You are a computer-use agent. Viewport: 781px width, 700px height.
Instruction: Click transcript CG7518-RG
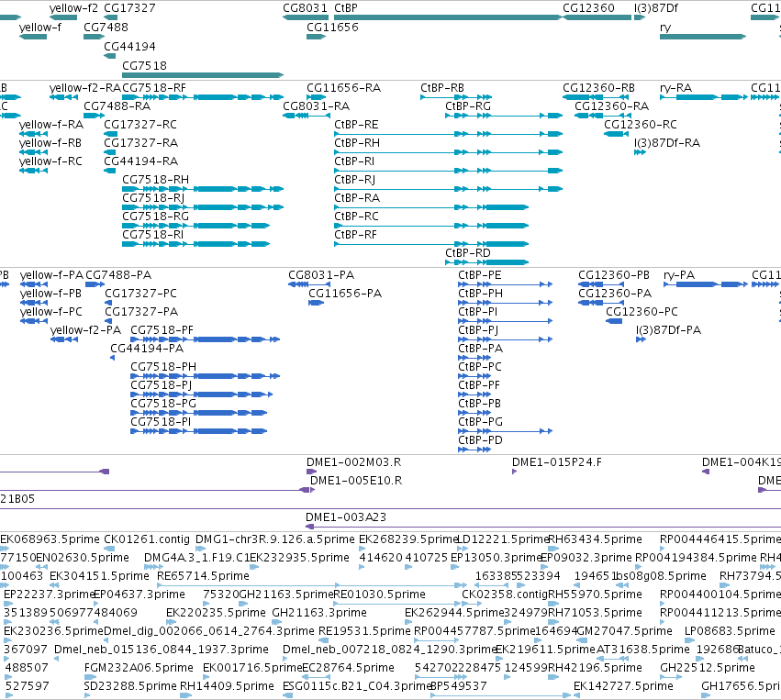point(155,217)
